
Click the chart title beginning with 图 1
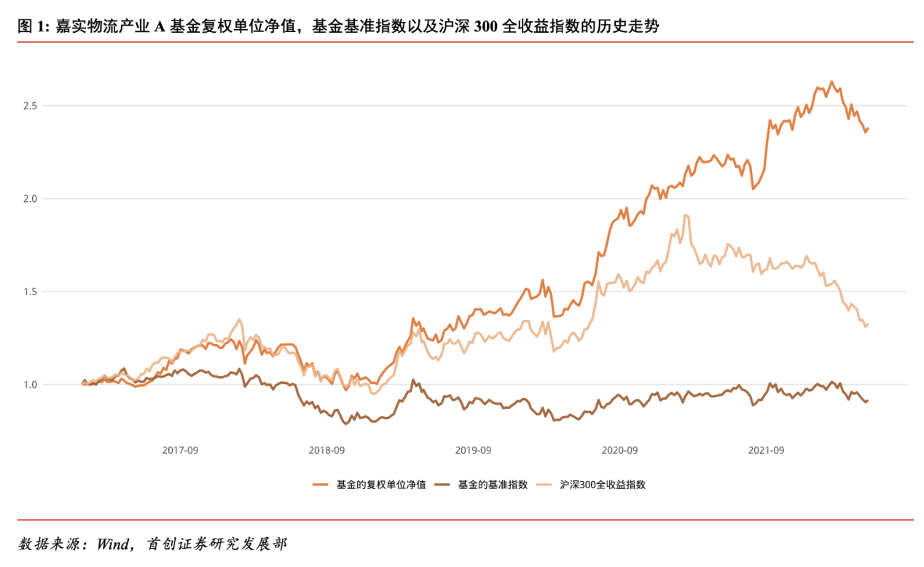339,27
